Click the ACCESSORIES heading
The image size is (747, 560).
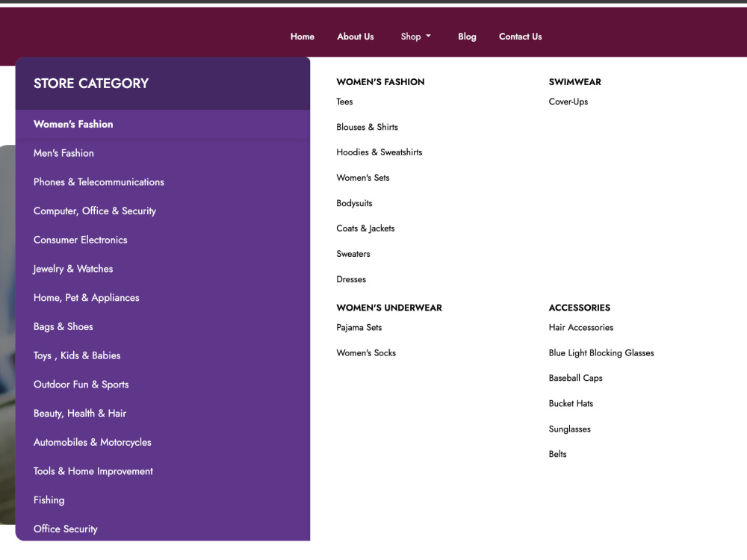pos(580,308)
